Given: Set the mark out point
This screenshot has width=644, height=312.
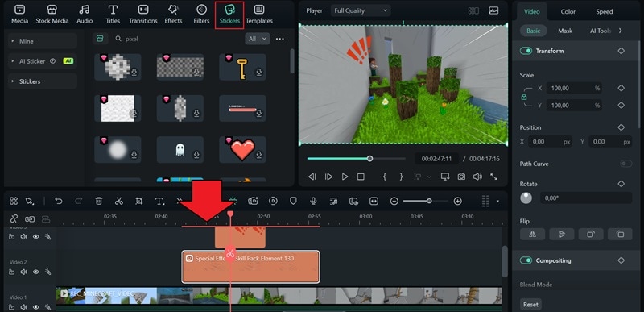Looking at the screenshot, I should coord(401,177).
